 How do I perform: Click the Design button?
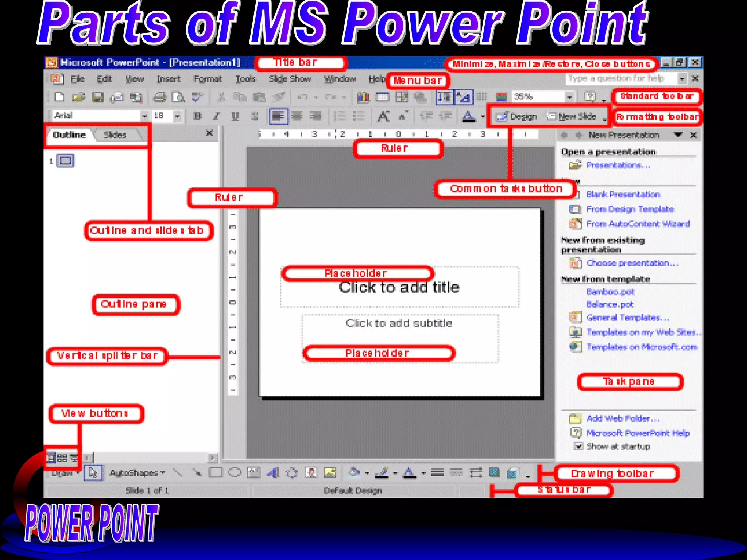(x=517, y=116)
